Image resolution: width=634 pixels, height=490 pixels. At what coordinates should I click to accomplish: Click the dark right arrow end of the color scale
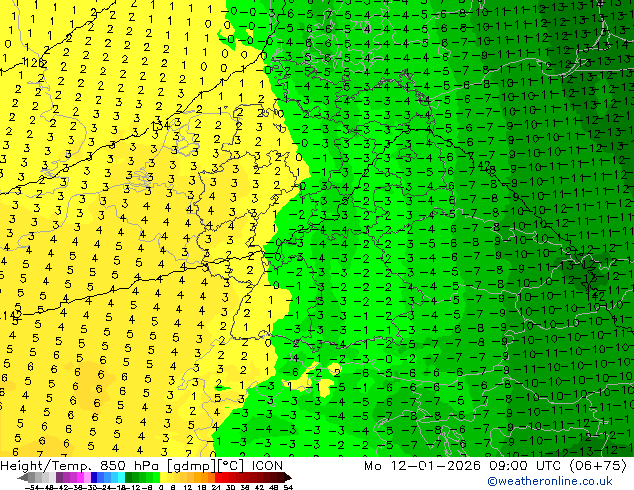287,478
